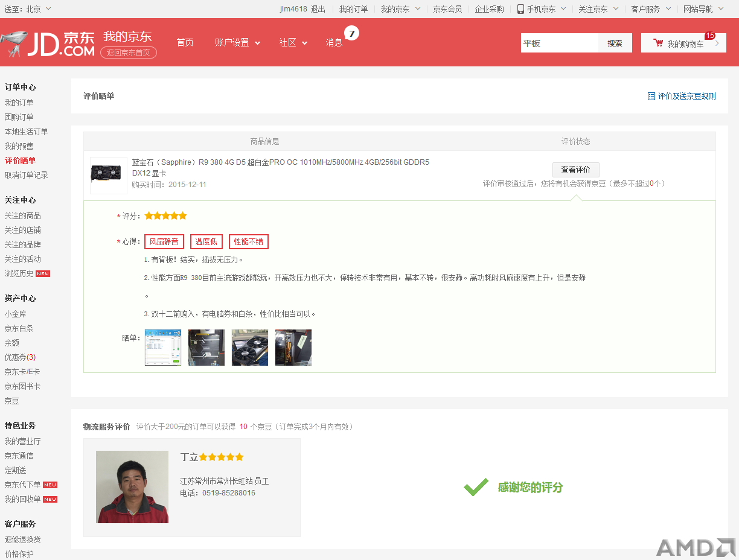Open 浏览历史 in the sidebar
Viewport: 739px width, 560px height.
[19, 273]
